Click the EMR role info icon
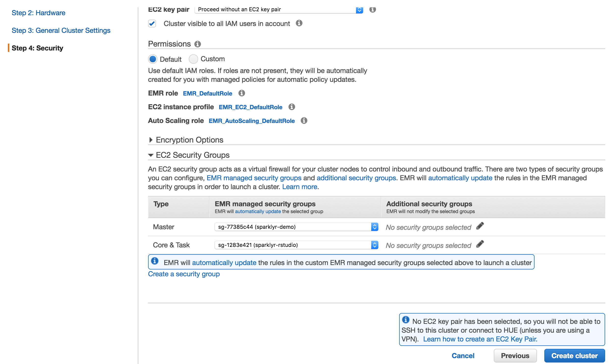612x364 pixels. pos(242,93)
